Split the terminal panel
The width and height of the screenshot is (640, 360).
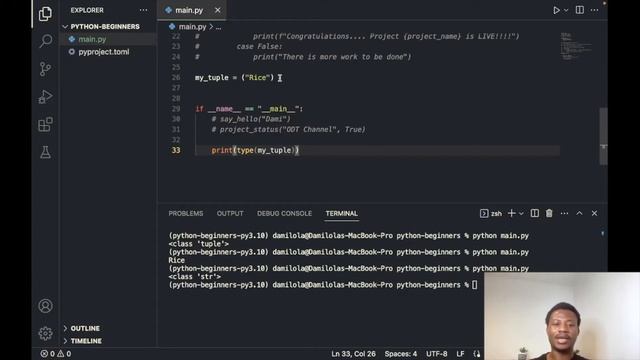534,213
